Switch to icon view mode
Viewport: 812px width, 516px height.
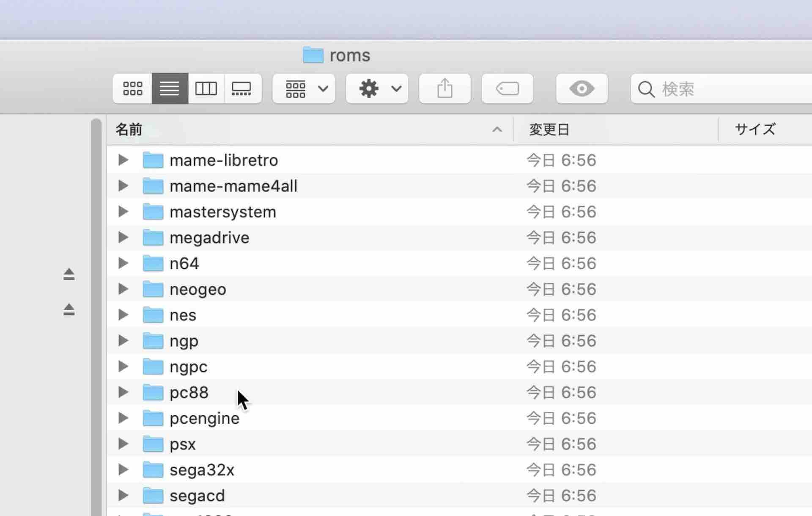tap(132, 88)
